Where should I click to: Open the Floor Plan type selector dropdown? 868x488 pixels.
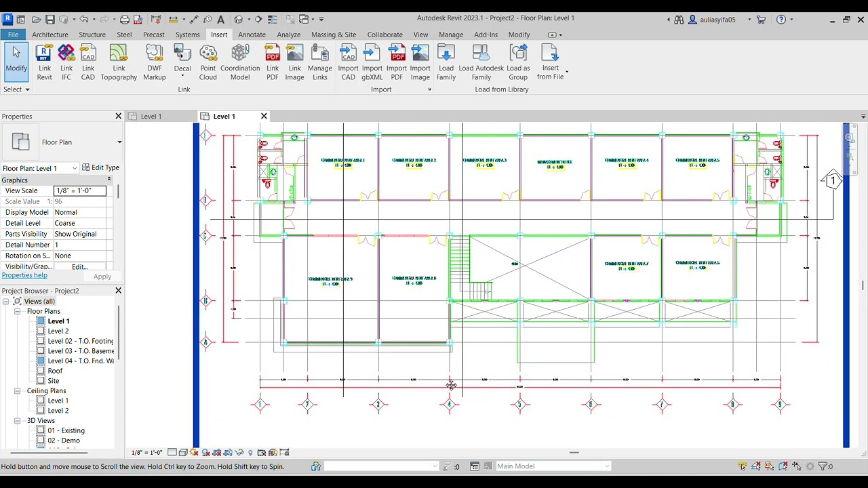point(119,142)
